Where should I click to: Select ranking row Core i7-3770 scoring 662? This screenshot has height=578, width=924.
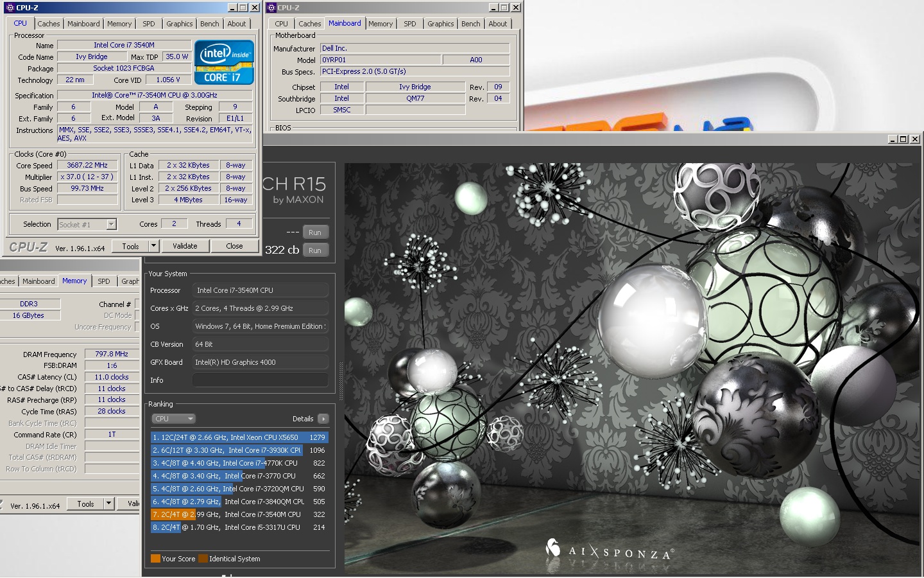[x=240, y=476]
